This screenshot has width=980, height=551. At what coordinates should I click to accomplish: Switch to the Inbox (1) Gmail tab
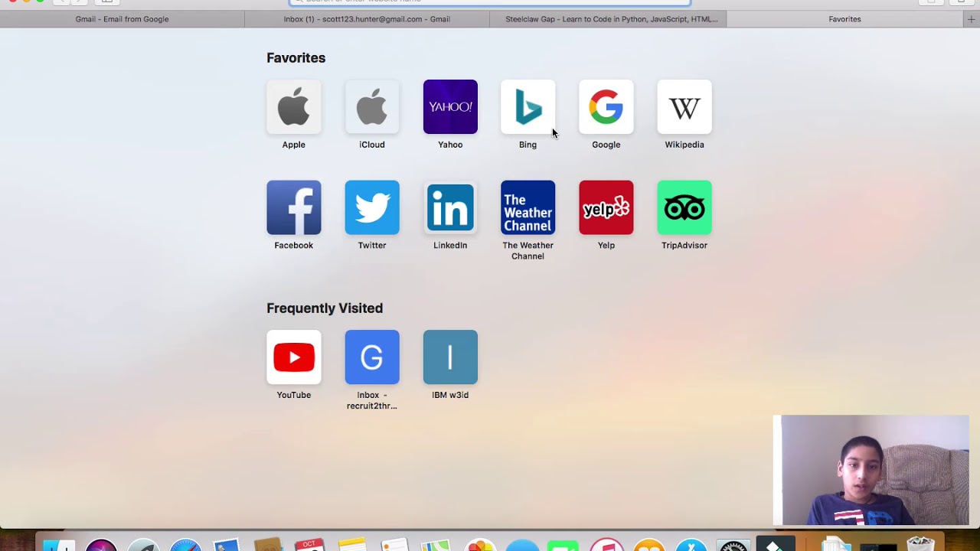pos(367,19)
